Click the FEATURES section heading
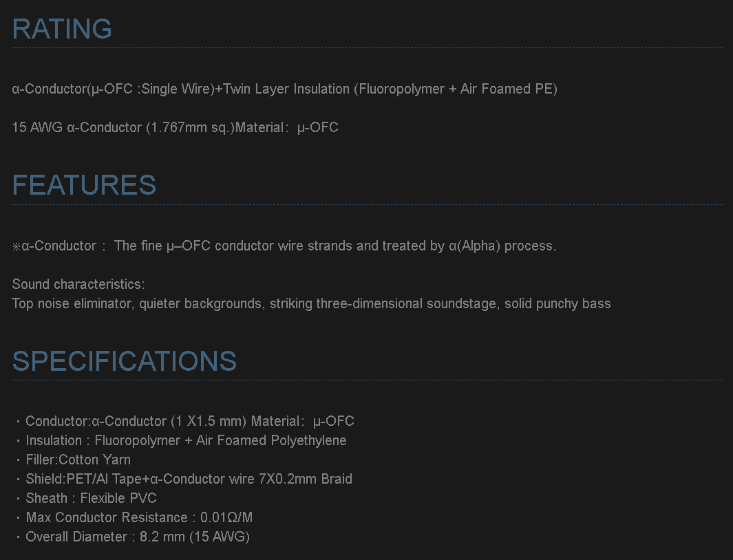733x560 pixels. click(84, 185)
